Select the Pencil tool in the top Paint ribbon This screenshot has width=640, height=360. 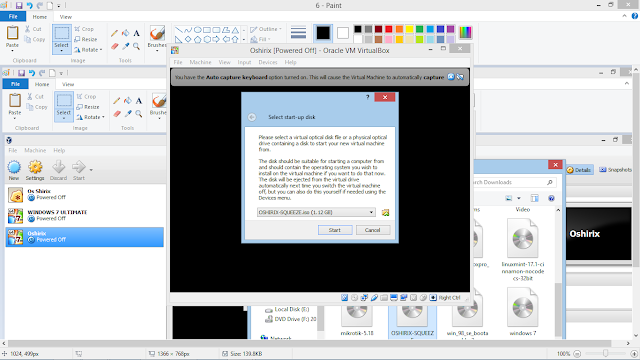coord(114,33)
